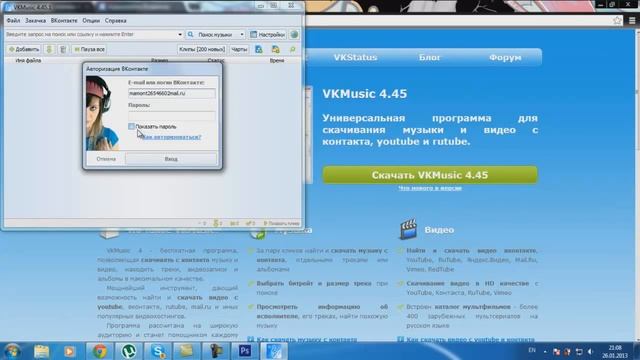The height and width of the screenshot is (360, 640).
Task: Open Клипы [200 новых] in toolbar
Action: [x=202, y=49]
